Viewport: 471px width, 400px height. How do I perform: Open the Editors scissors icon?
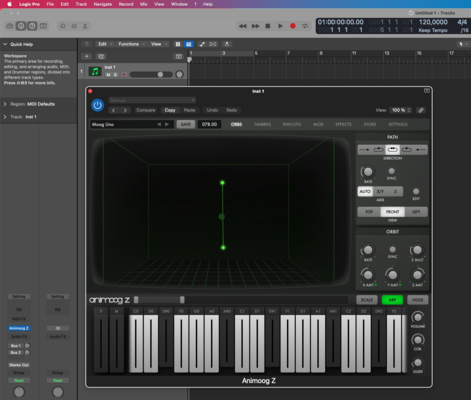coord(85,26)
